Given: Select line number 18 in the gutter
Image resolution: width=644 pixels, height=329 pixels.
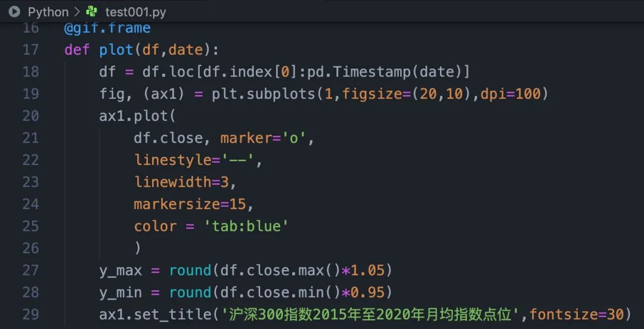Looking at the screenshot, I should 30,72.
